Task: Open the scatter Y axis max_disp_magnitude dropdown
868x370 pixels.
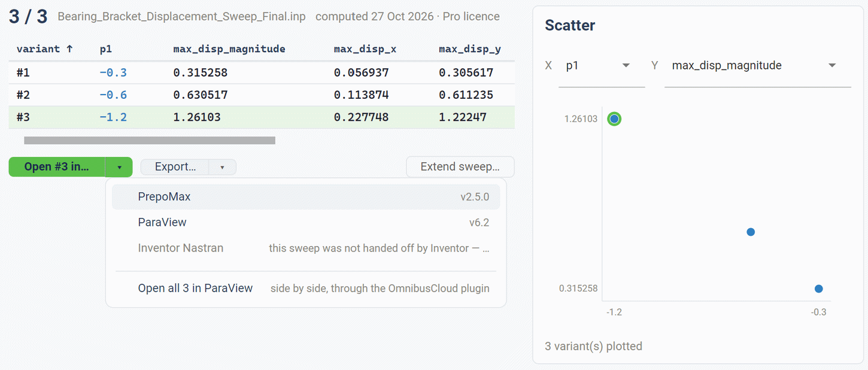Action: click(x=758, y=66)
